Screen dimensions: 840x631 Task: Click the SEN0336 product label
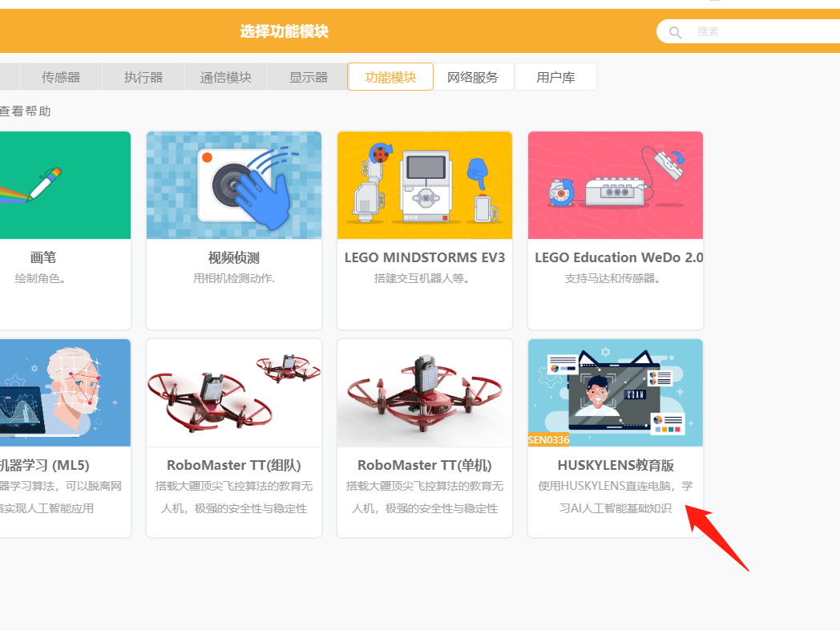click(548, 439)
